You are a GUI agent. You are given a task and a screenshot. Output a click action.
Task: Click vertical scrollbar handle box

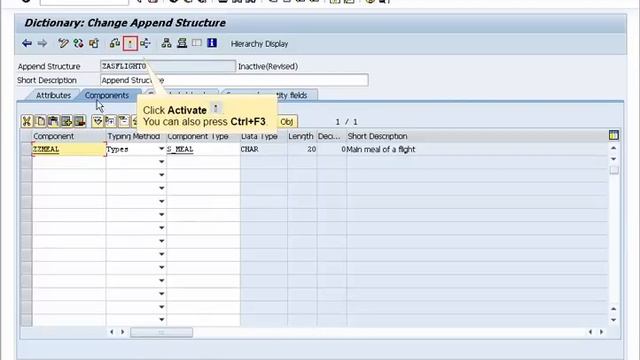[x=614, y=170]
